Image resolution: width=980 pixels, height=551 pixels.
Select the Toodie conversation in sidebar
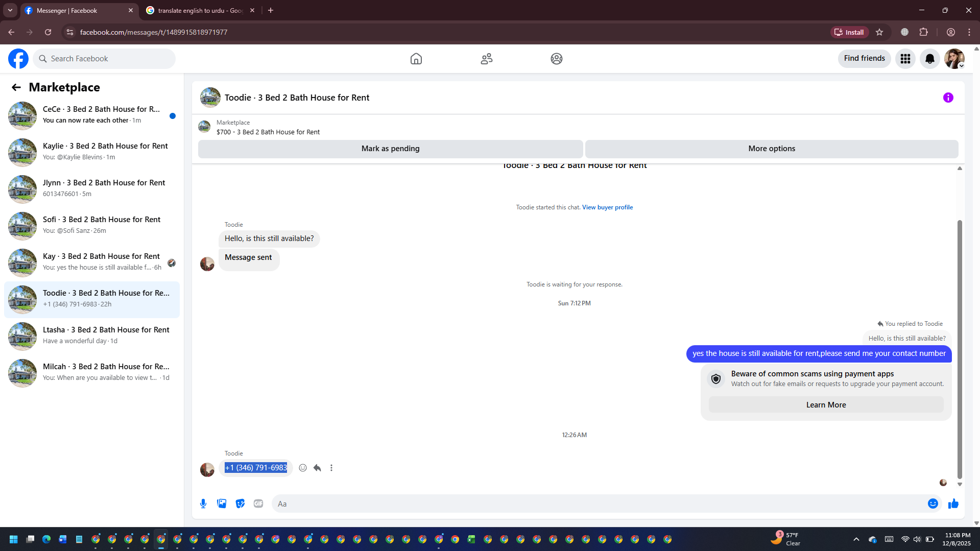[92, 299]
